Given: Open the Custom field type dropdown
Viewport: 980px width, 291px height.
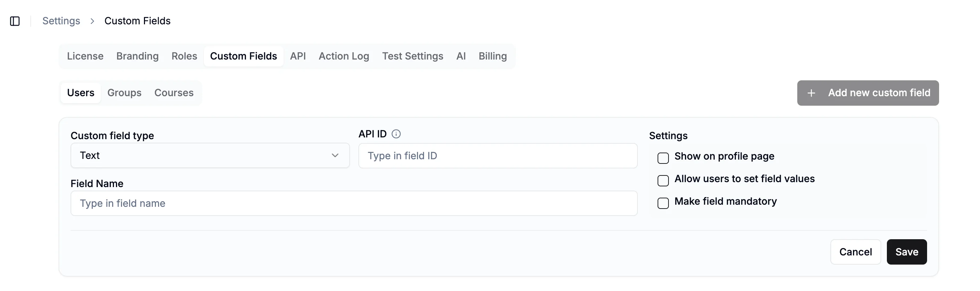Looking at the screenshot, I should pos(210,155).
